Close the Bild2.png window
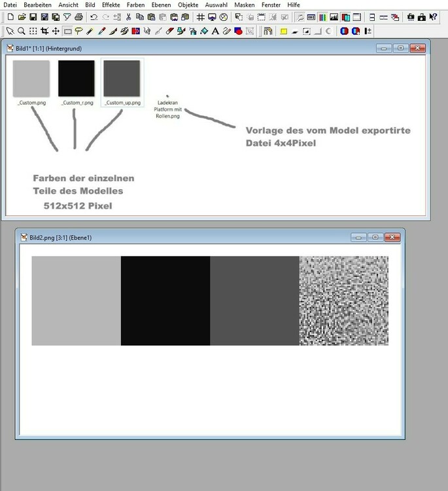This screenshot has width=448, height=491. click(x=392, y=238)
